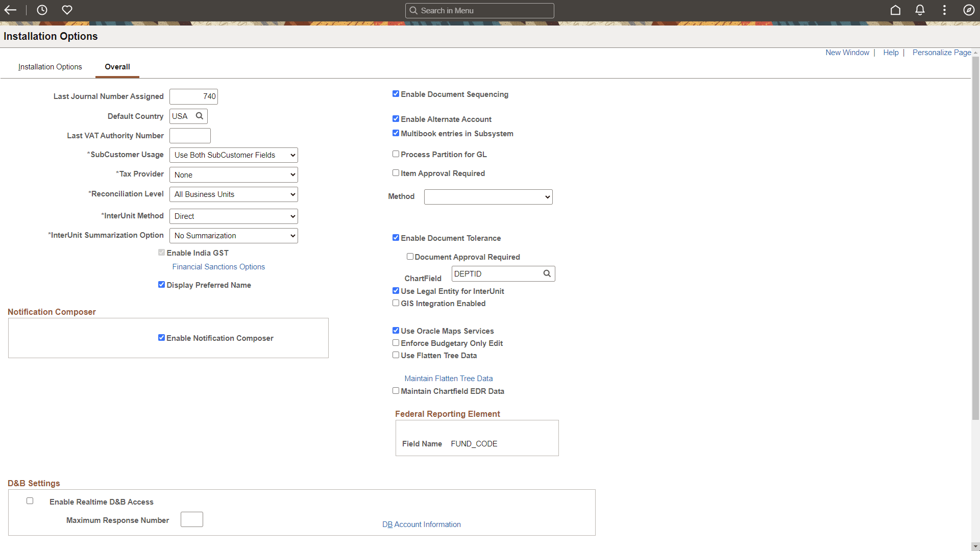The width and height of the screenshot is (980, 551).
Task: Click inside the Last VAT Authority Number field
Action: click(x=189, y=135)
